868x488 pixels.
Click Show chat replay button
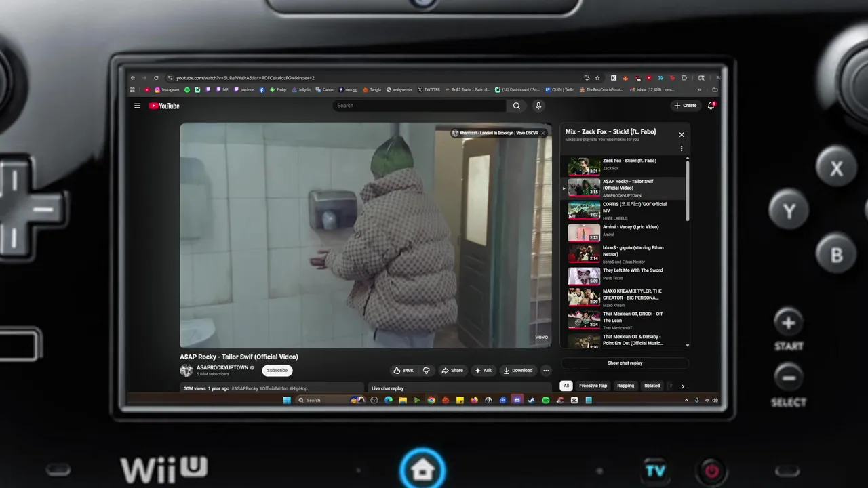click(x=625, y=363)
